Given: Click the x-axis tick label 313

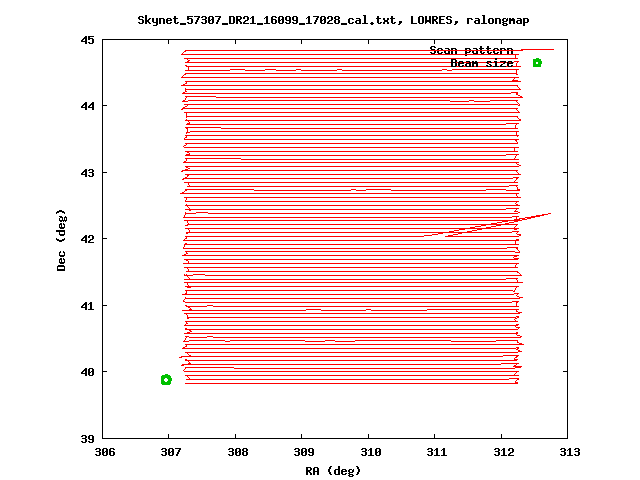Looking at the screenshot, I should (x=570, y=452).
